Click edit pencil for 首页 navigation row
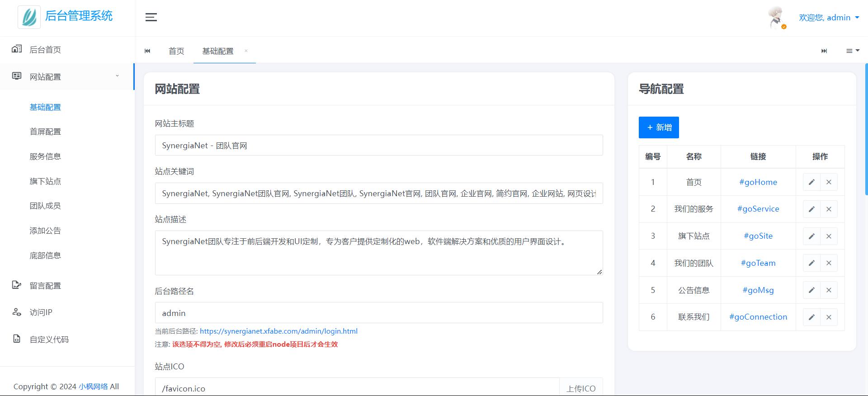This screenshot has width=868, height=396. click(811, 182)
